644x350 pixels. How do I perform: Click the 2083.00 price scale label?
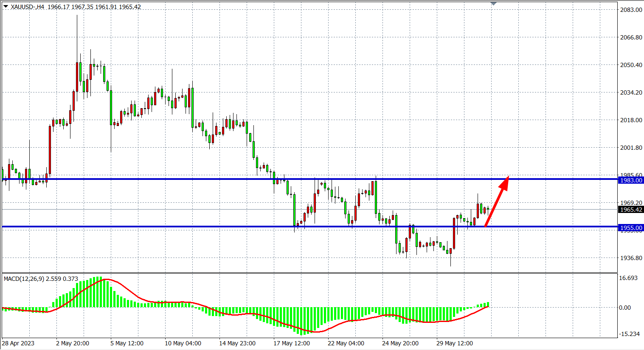click(x=631, y=10)
